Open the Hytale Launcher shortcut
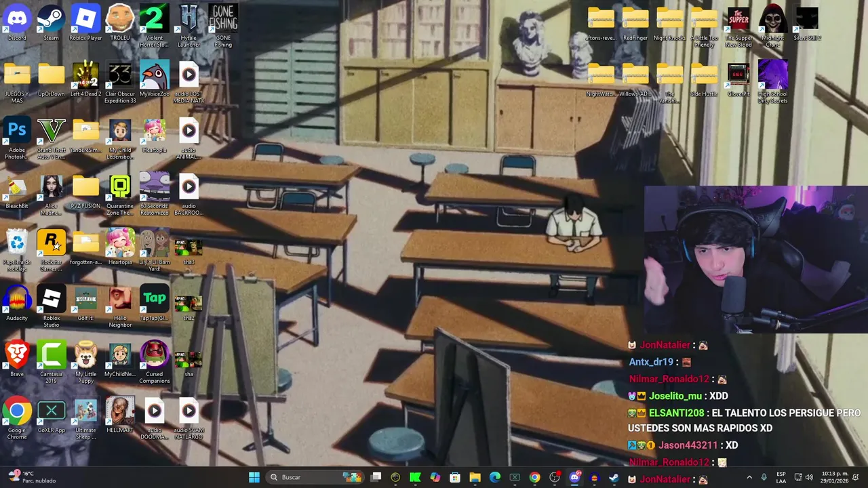Screen dimensions: 868x488 tap(189, 26)
